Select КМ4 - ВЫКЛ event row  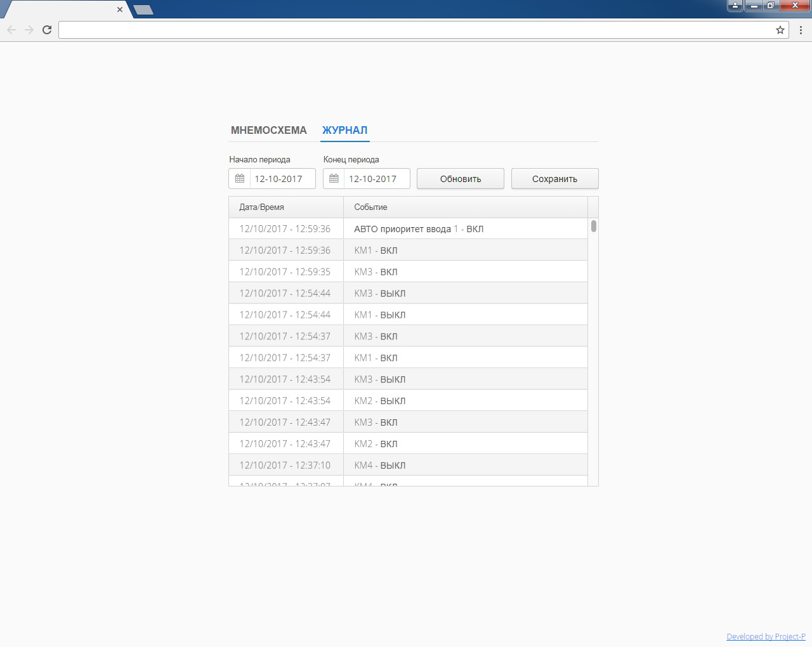click(408, 466)
